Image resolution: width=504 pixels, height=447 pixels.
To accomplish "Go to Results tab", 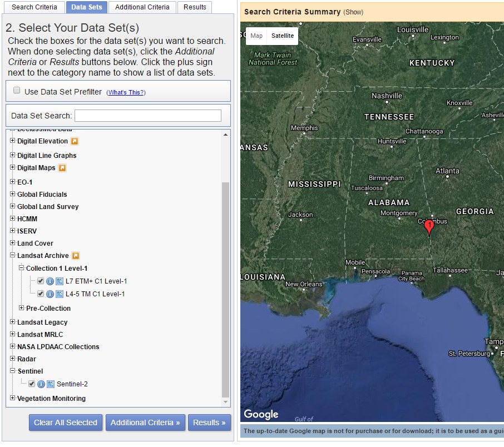I will point(195,7).
